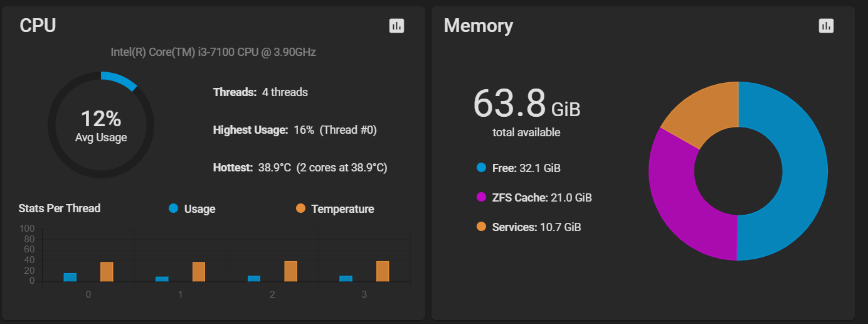Click thread 0 temperature bar
This screenshot has width=868, height=324.
(x=107, y=271)
